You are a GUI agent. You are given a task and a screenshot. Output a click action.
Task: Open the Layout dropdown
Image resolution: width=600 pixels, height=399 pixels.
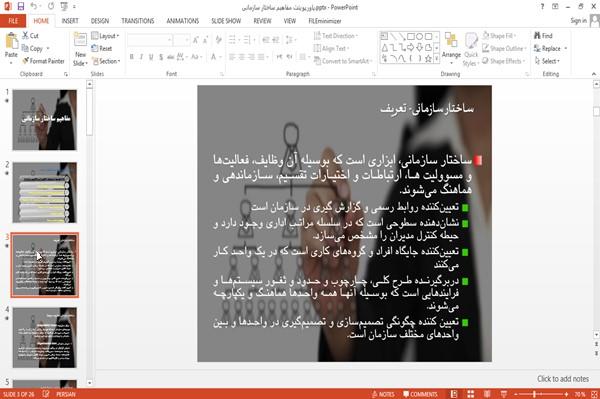coord(105,36)
